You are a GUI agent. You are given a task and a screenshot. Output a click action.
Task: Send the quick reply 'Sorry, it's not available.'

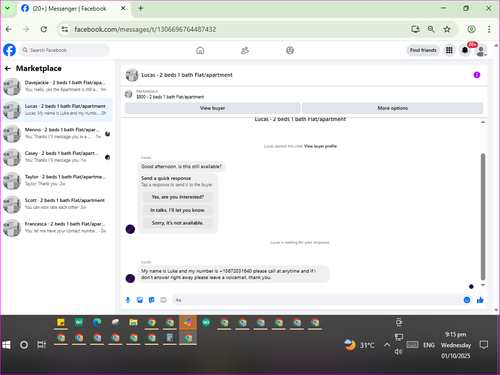pyautogui.click(x=178, y=223)
